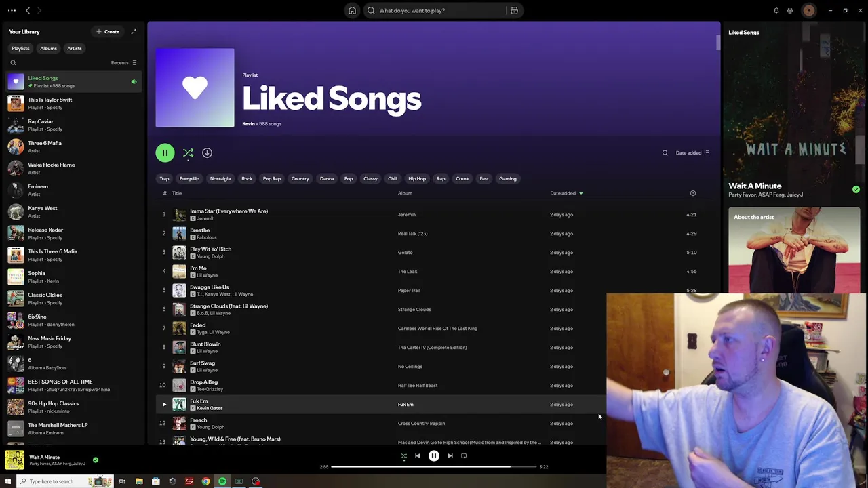The image size is (868, 488).
Task: Filter library by Artists
Action: coord(75,48)
